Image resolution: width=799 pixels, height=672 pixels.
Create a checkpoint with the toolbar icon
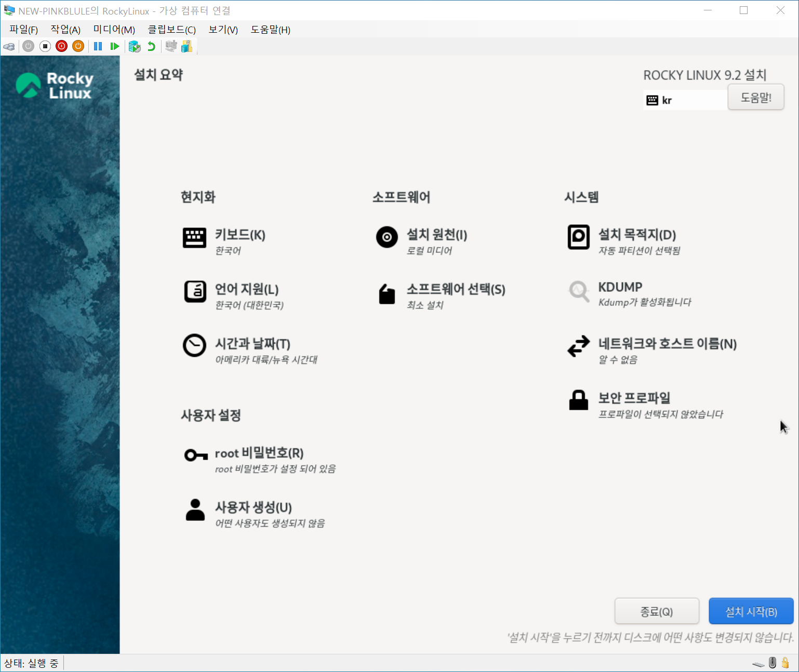tap(135, 46)
